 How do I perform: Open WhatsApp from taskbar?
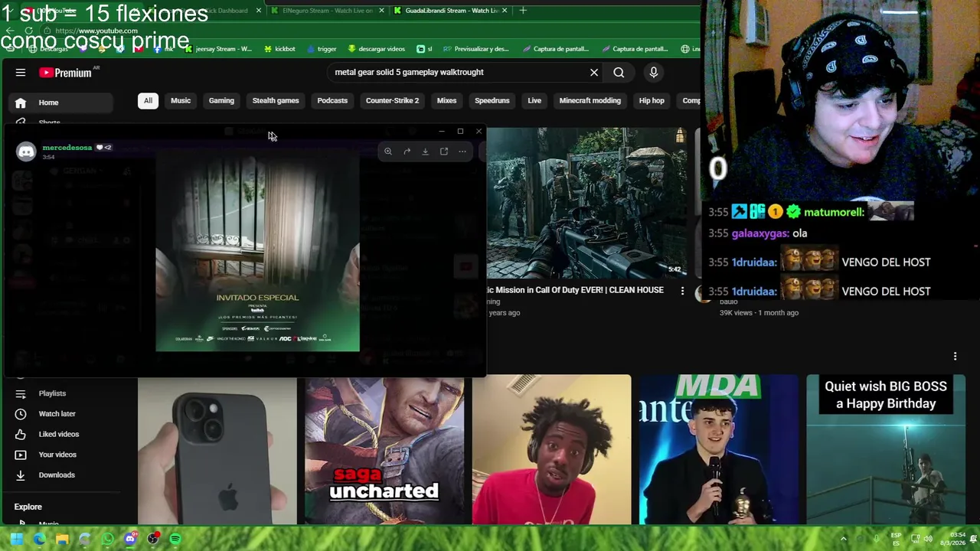(107, 540)
